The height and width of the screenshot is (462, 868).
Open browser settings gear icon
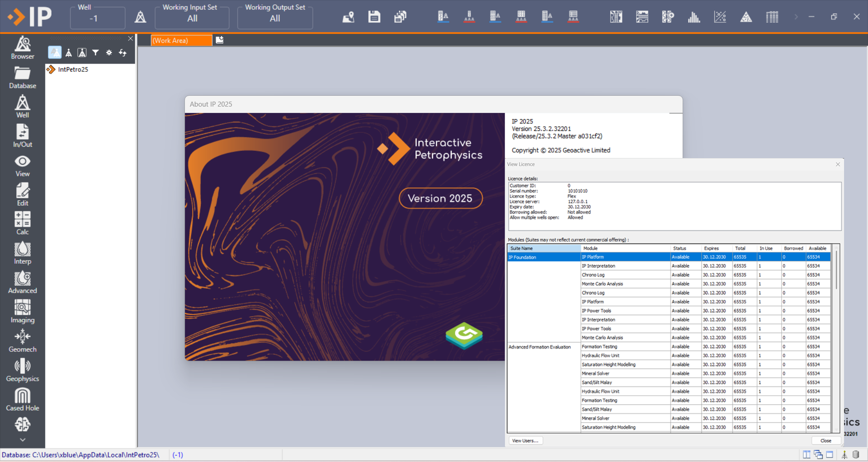[x=109, y=53]
